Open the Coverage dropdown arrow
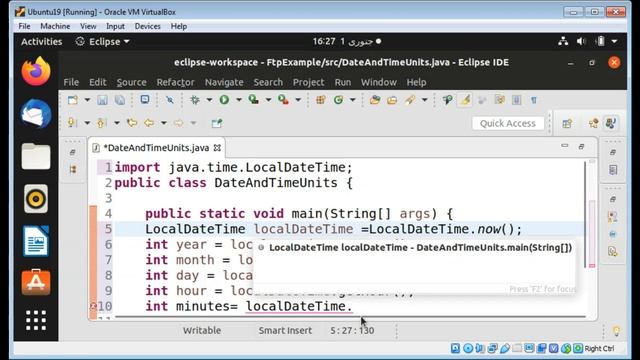 (268, 100)
